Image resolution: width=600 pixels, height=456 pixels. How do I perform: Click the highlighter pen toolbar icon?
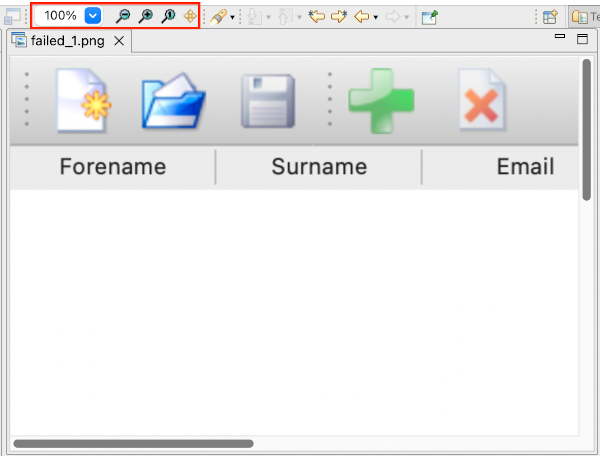[217, 16]
